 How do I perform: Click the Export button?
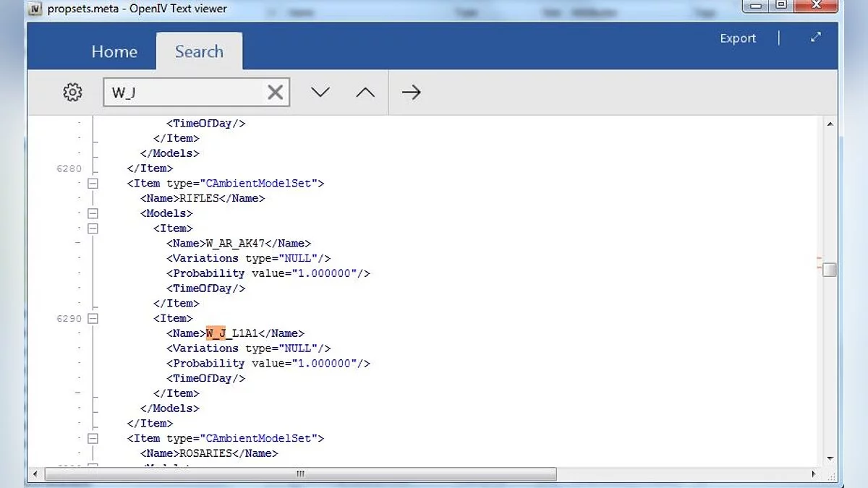coord(738,38)
